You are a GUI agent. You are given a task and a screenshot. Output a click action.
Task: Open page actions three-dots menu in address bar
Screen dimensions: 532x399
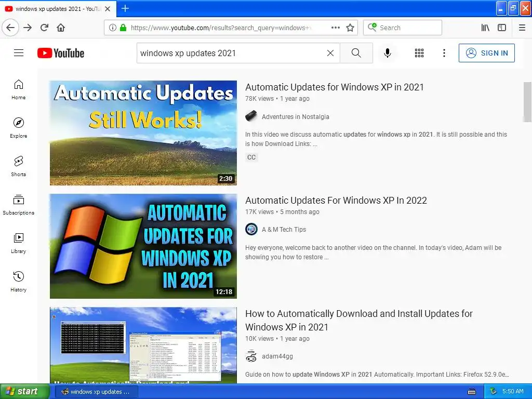coord(335,28)
